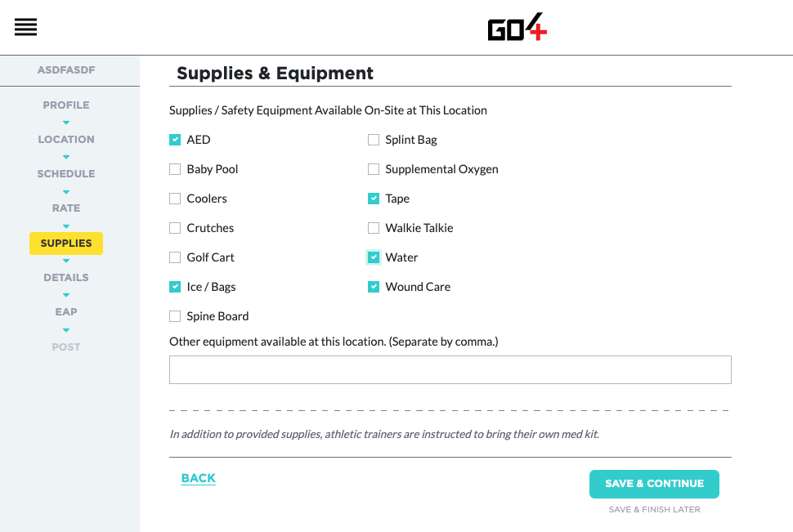Untick the Ice / Bags checkbox
The image size is (793, 532).
[x=175, y=287]
